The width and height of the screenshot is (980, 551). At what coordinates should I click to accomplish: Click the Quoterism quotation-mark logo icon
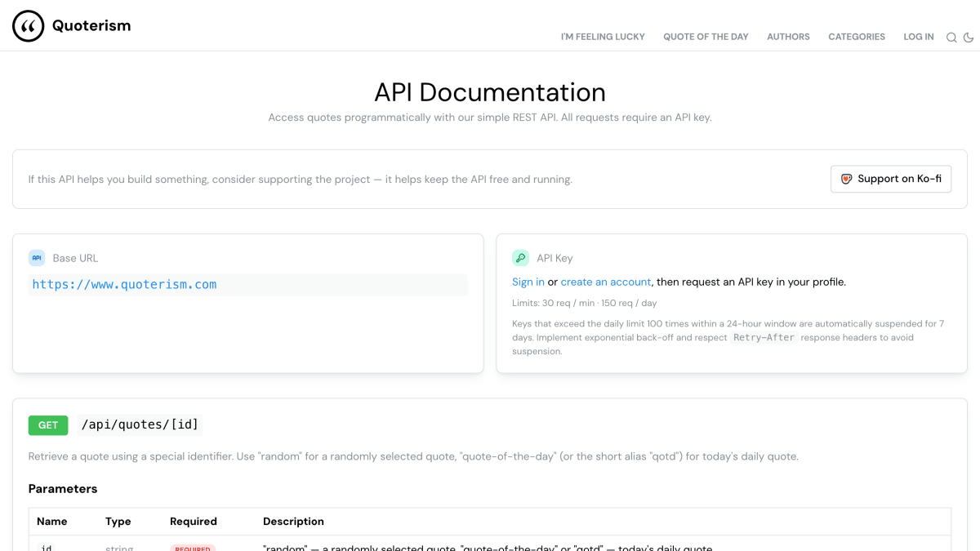pyautogui.click(x=28, y=26)
